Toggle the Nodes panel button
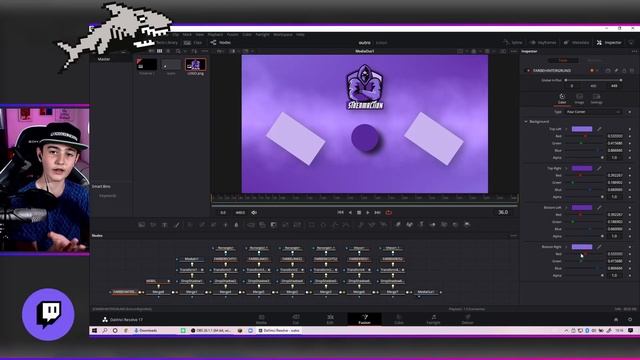The width and height of the screenshot is (640, 360). click(221, 42)
